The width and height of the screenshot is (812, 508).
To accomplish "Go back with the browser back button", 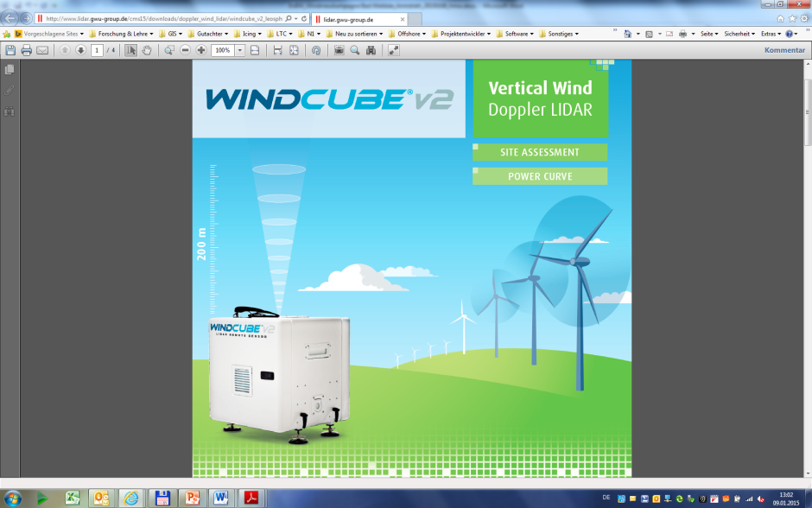I will pos(10,18).
